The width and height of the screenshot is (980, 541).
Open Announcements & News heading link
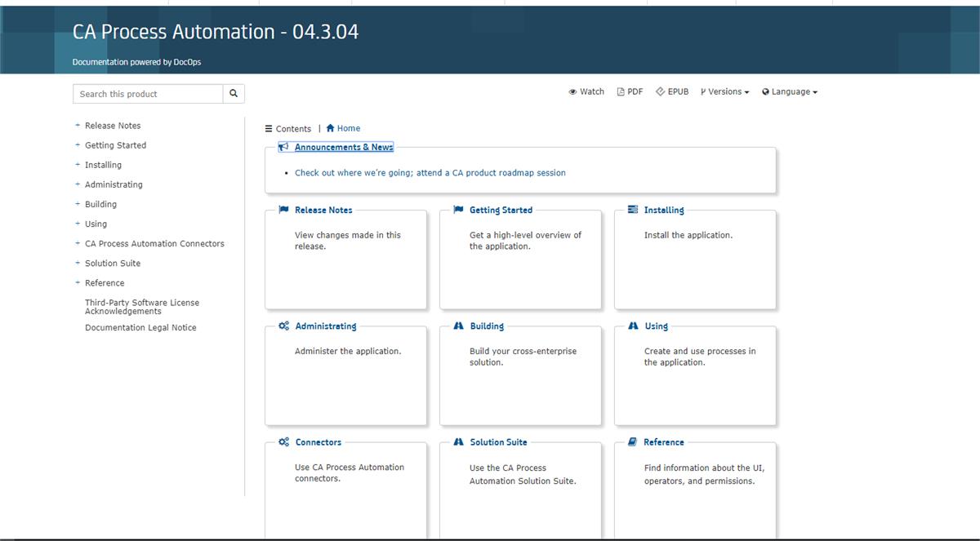pos(344,148)
